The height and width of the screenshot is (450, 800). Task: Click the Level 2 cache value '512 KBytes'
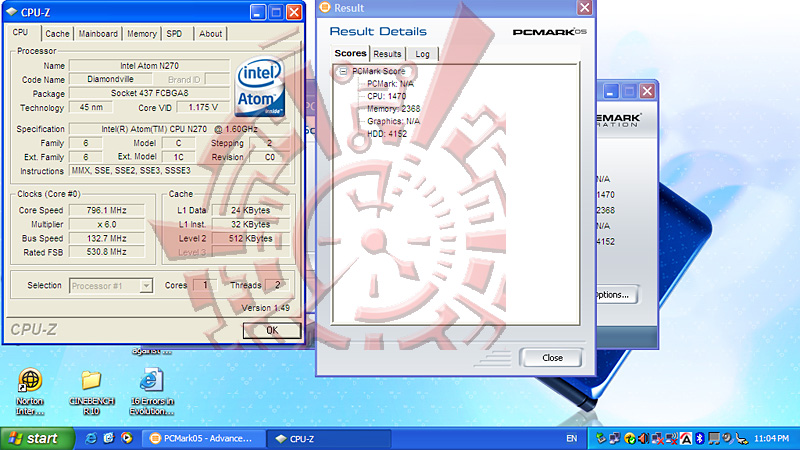click(x=251, y=238)
